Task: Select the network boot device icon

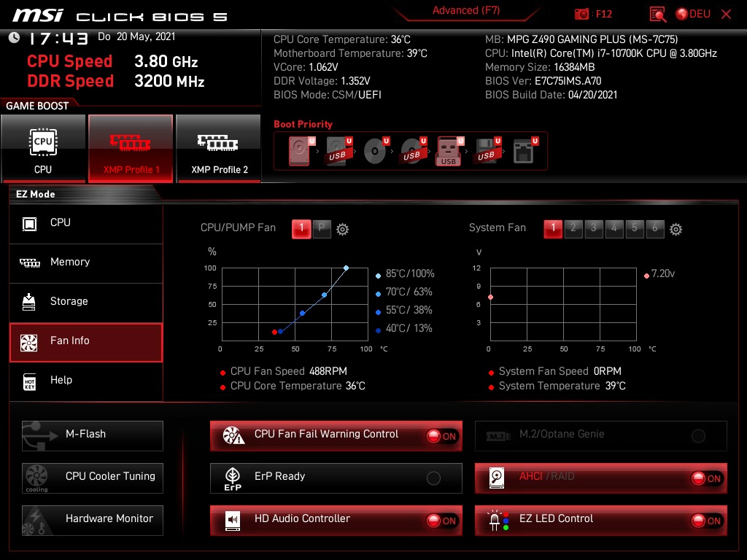Action: click(x=525, y=151)
